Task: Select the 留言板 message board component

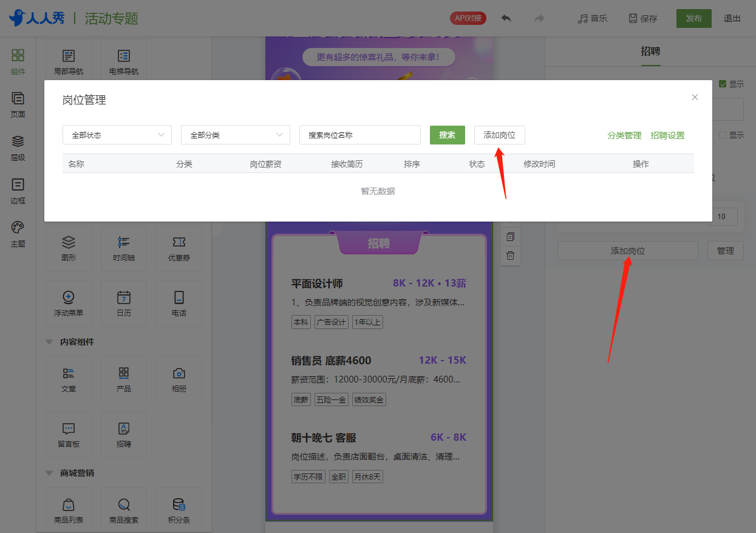Action: (x=69, y=435)
